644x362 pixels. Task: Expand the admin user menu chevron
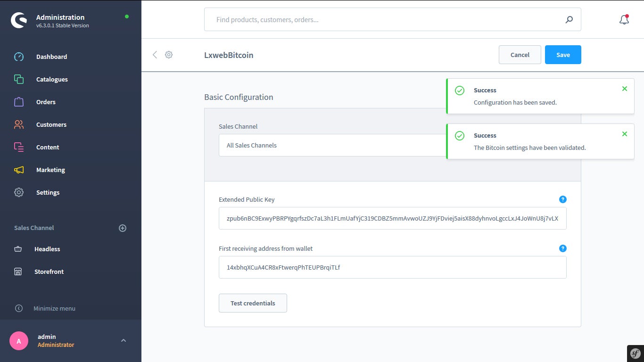(124, 340)
